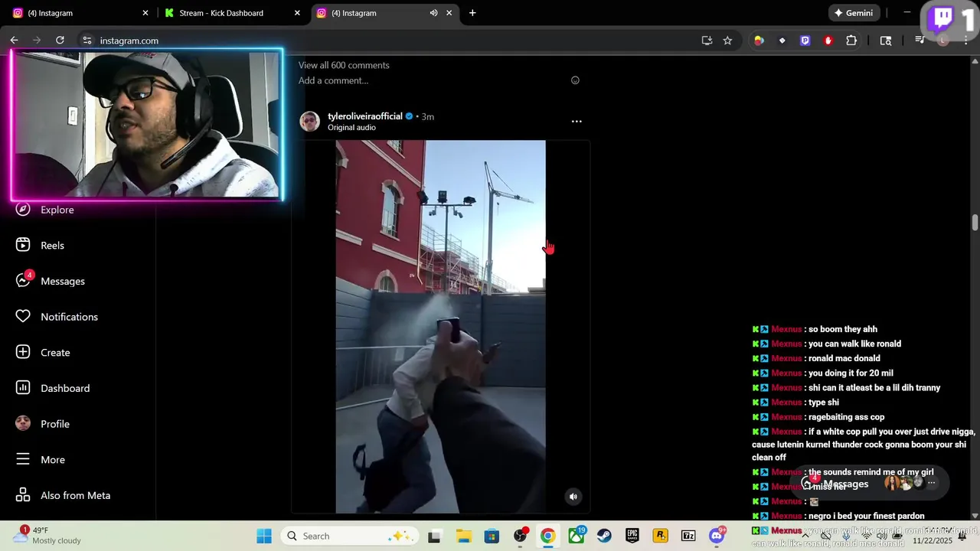The height and width of the screenshot is (551, 980).
Task: Open three-dot options on tyleroliveiraofficial post
Action: click(577, 121)
